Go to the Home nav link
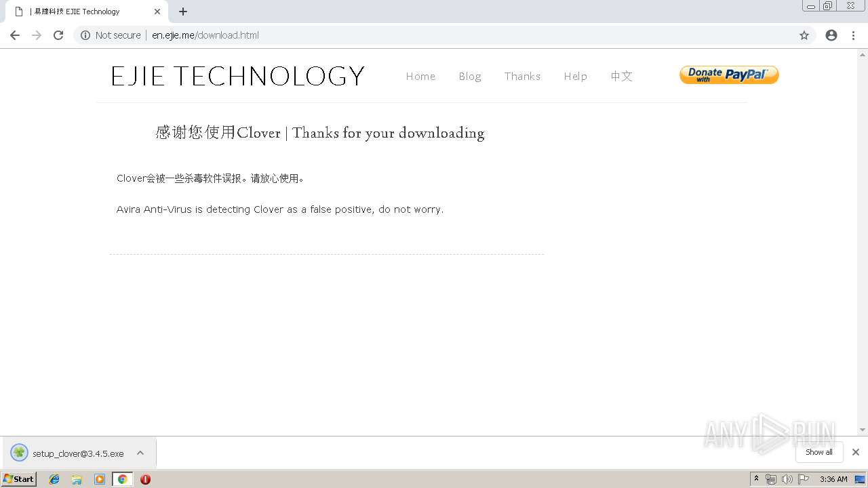 click(420, 77)
